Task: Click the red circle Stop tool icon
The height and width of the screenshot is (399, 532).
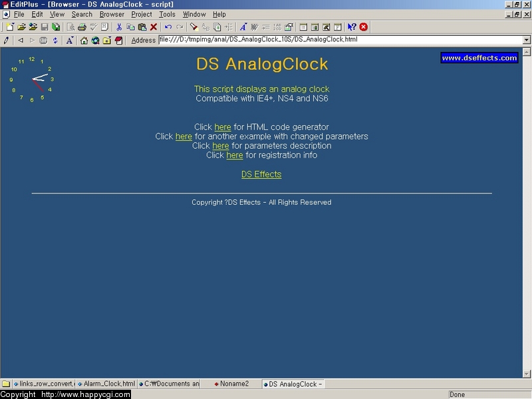Action: (363, 27)
